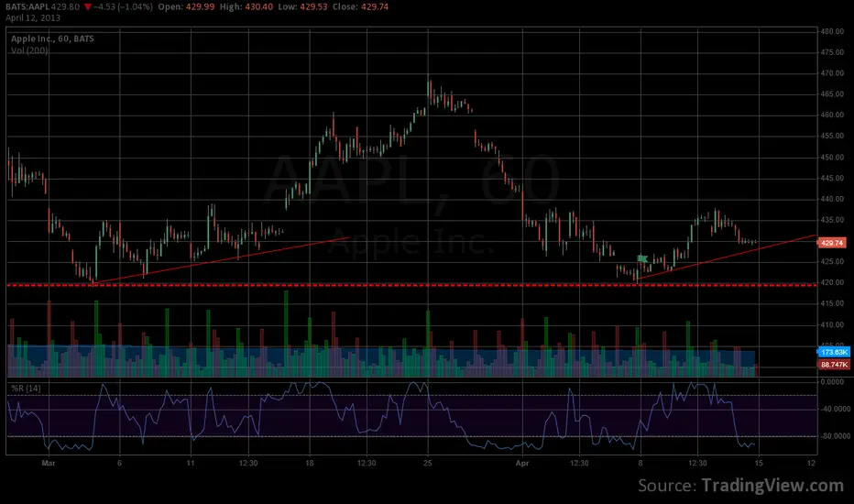Click the blue 173.63K volume tag

[x=833, y=353]
